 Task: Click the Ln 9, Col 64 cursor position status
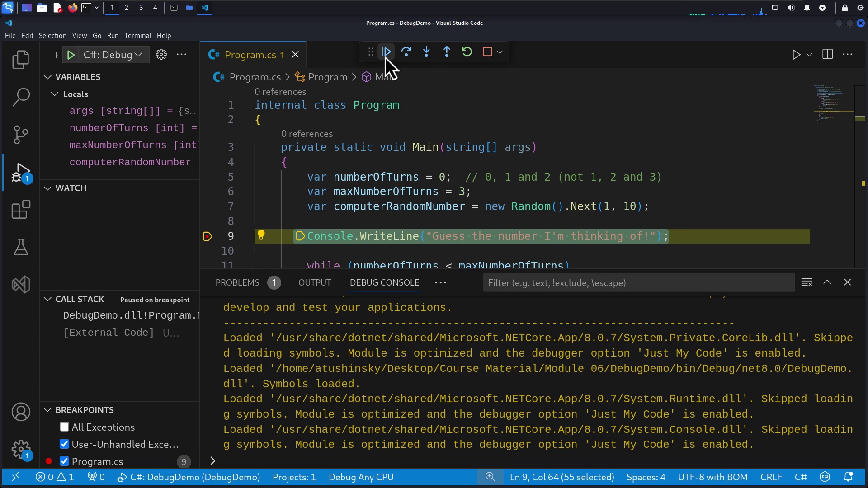562,478
